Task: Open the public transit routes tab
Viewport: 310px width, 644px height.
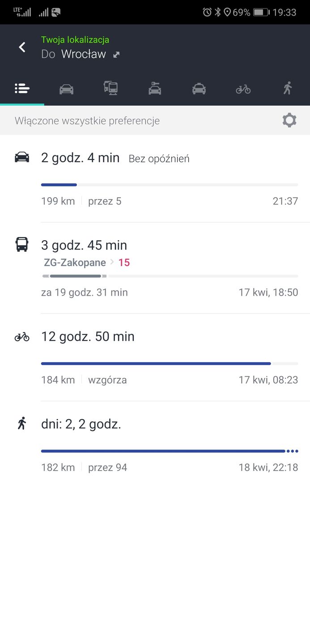Action: point(110,89)
